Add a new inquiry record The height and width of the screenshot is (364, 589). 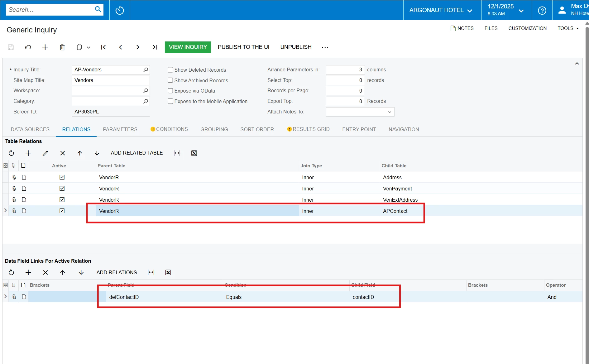[x=45, y=47]
